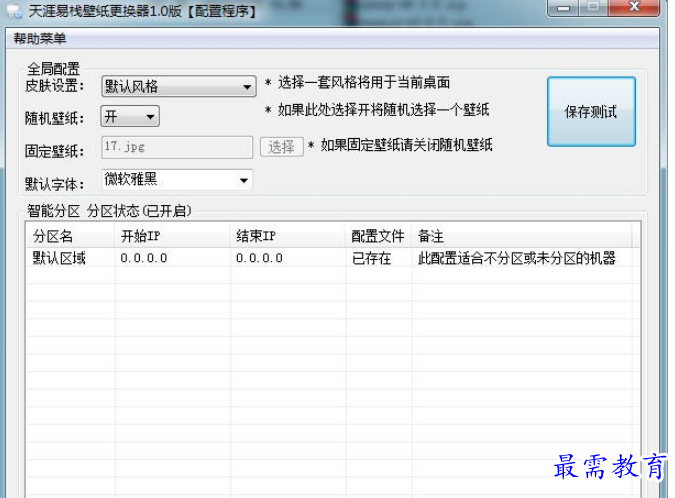Screen dimensions: 675x498
Task: Click the 智能分区 分区状态(已开启) group label
Action: click(109, 211)
